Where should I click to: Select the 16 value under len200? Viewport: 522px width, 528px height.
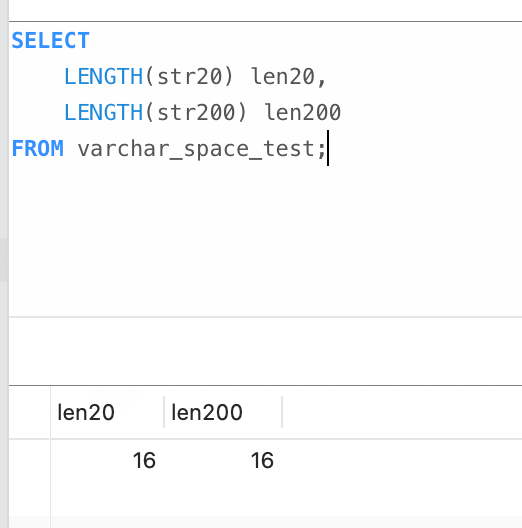pos(262,460)
